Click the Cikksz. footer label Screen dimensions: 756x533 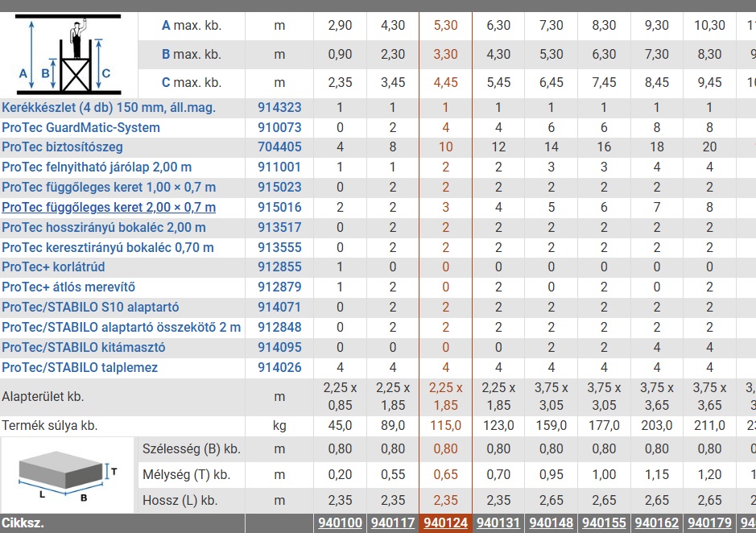[23, 523]
